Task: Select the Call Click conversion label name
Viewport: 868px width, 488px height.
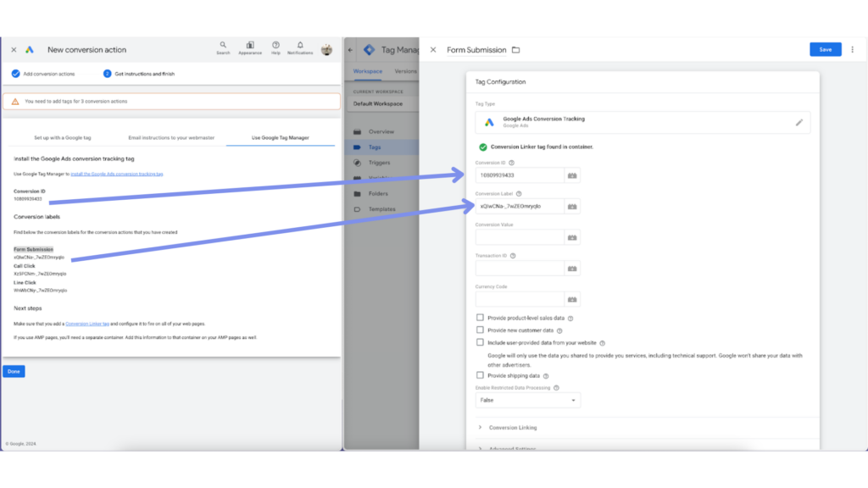Action: pos(25,266)
